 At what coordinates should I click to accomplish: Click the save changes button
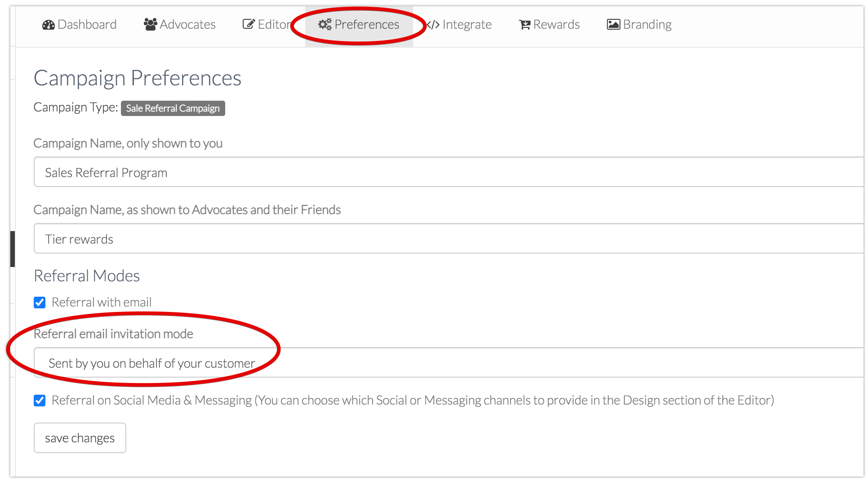pos(80,438)
